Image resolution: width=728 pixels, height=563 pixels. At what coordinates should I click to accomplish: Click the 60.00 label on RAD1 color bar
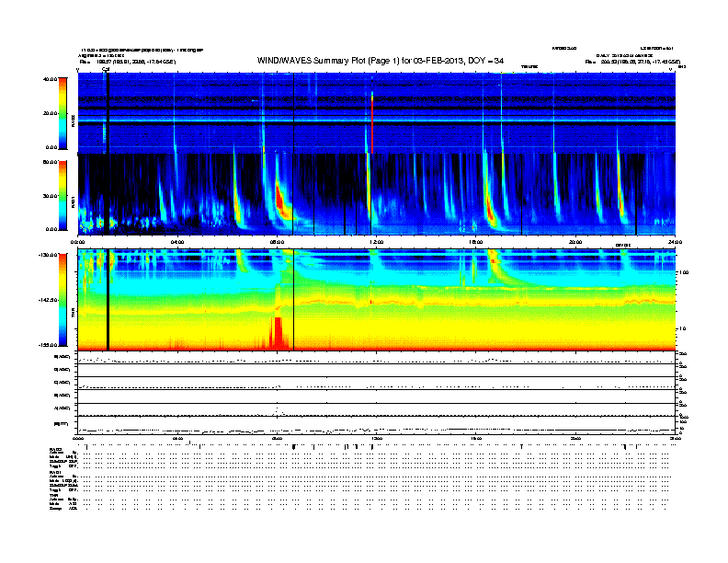(x=51, y=162)
